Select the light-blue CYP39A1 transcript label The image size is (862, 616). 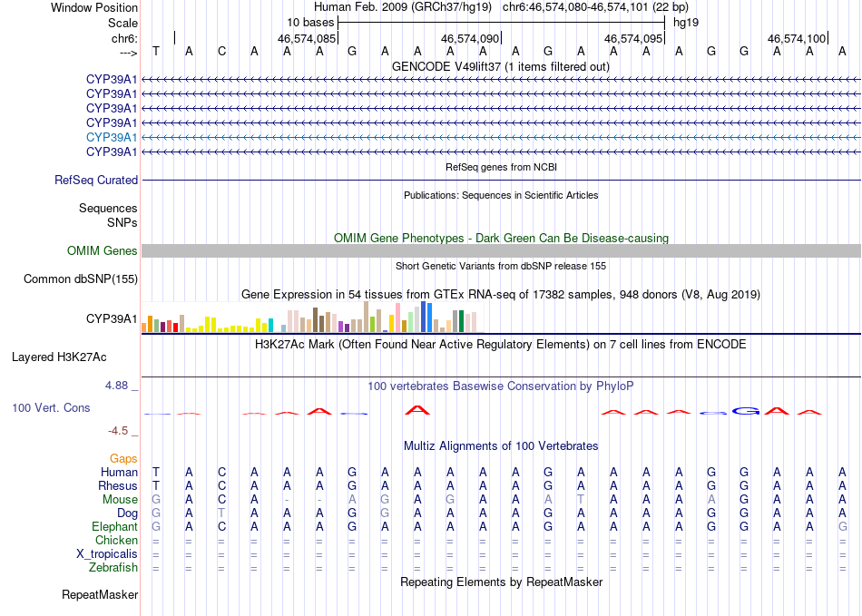pyautogui.click(x=112, y=137)
